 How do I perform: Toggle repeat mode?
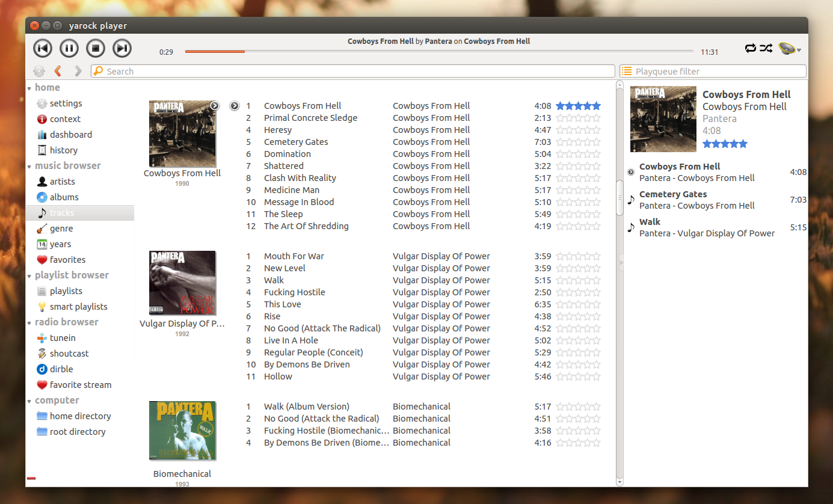[750, 48]
